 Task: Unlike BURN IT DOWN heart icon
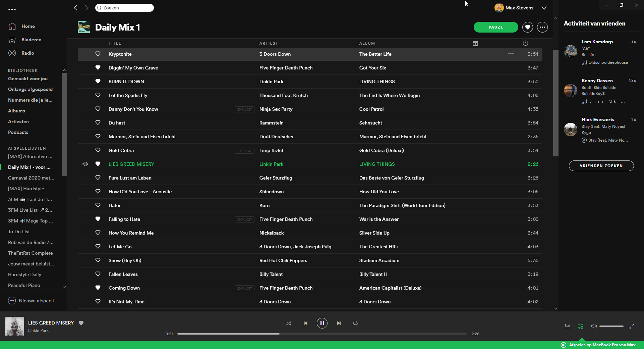pos(98,81)
